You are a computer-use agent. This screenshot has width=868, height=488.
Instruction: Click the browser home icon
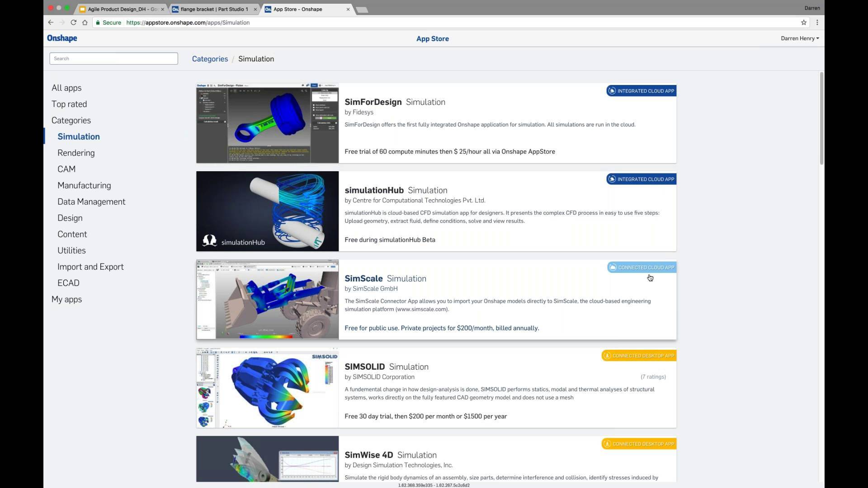[85, 23]
